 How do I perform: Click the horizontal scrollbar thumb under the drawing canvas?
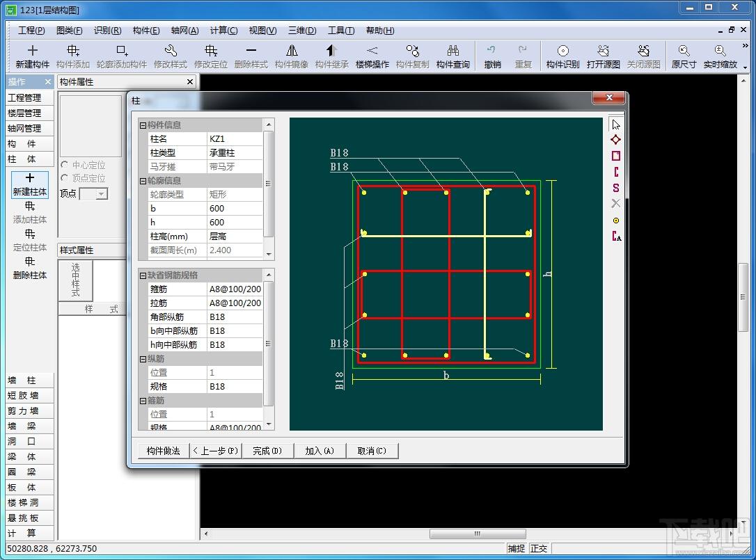pos(478,534)
